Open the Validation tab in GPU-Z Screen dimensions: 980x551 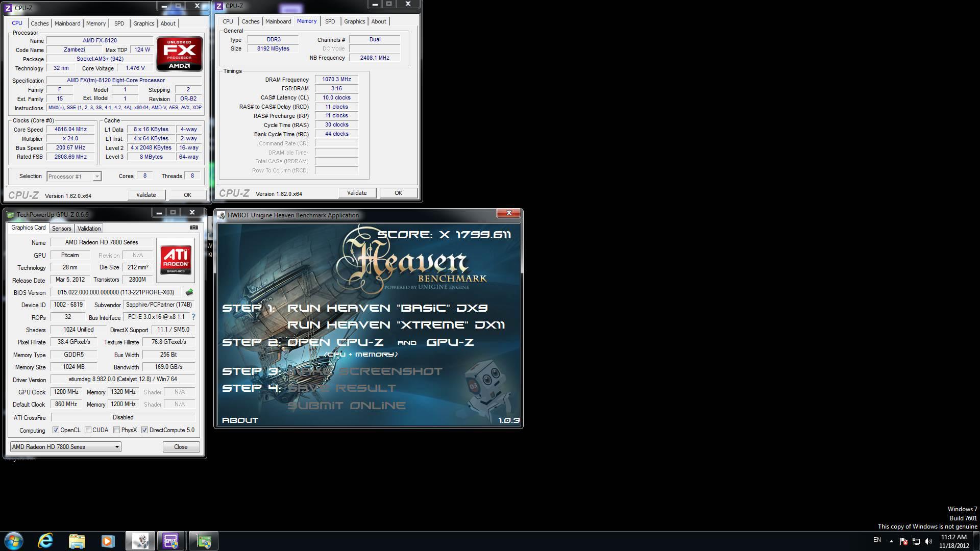(89, 229)
